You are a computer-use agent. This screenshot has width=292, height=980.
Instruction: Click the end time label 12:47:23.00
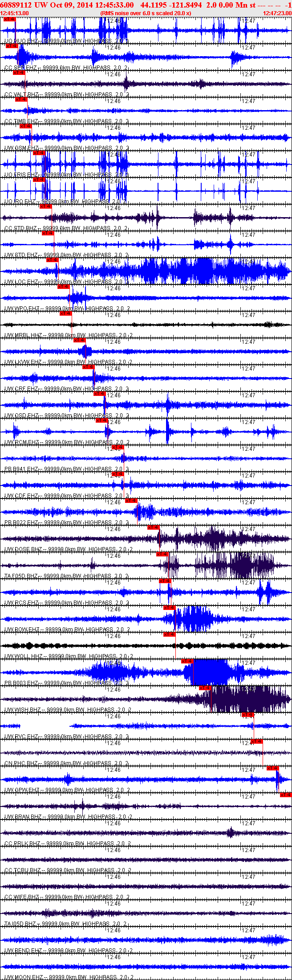pyautogui.click(x=277, y=13)
